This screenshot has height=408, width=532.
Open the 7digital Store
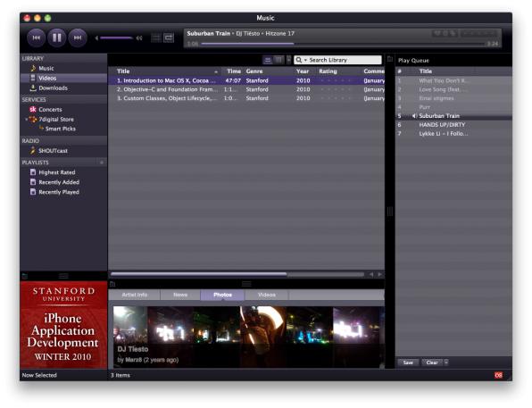(x=56, y=119)
